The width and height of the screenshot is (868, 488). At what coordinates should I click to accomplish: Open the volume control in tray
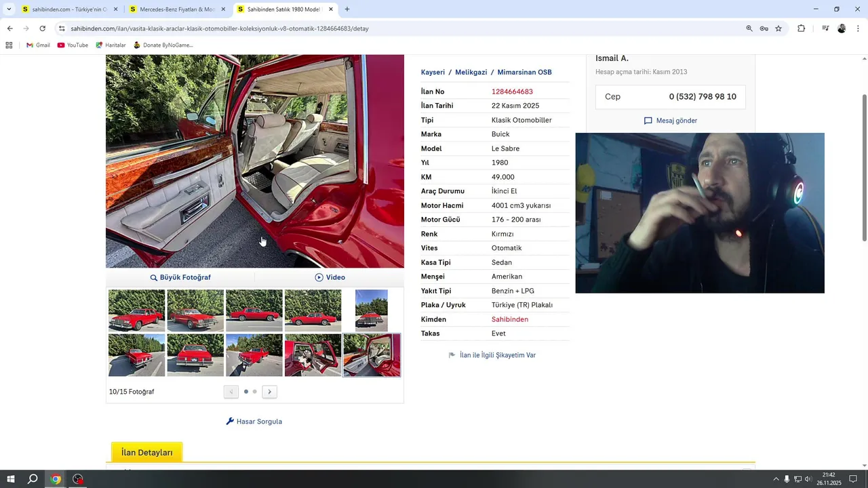coord(808,479)
